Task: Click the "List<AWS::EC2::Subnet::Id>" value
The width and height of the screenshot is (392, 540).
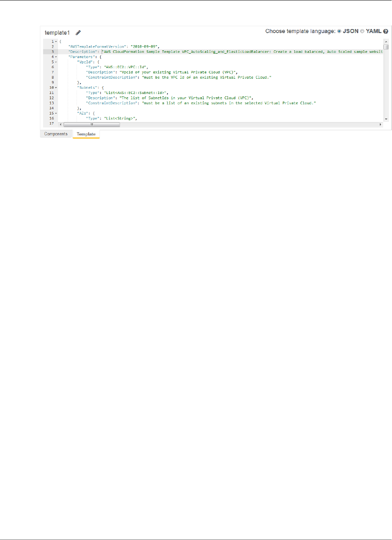Action: 136,93
